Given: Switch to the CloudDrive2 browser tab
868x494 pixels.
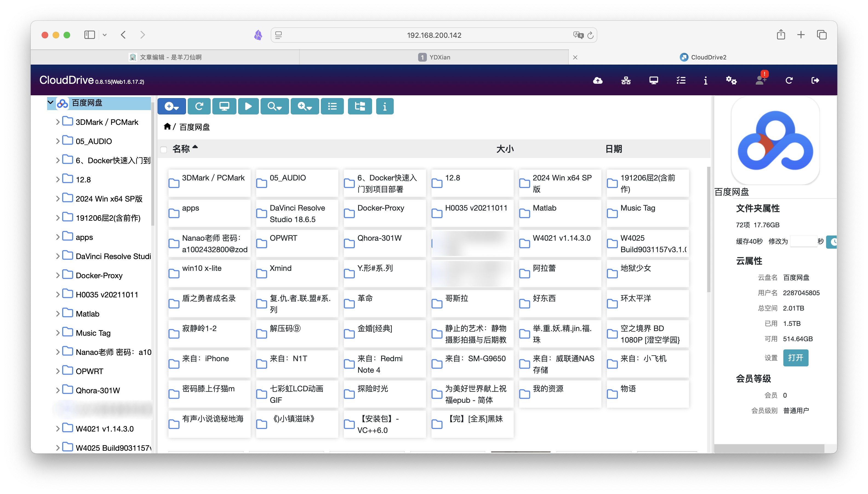Looking at the screenshot, I should tap(703, 57).
